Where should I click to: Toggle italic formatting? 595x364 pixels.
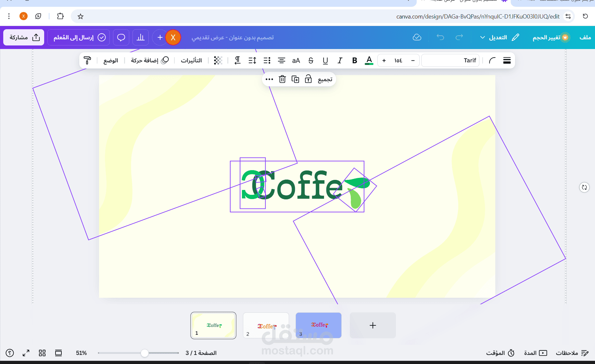coord(340,60)
